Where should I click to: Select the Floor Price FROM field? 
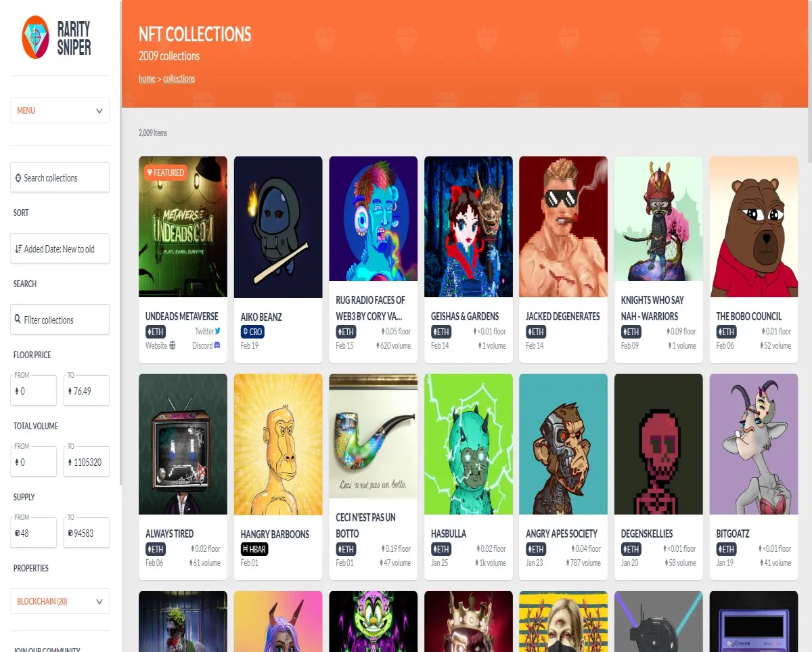point(33,389)
